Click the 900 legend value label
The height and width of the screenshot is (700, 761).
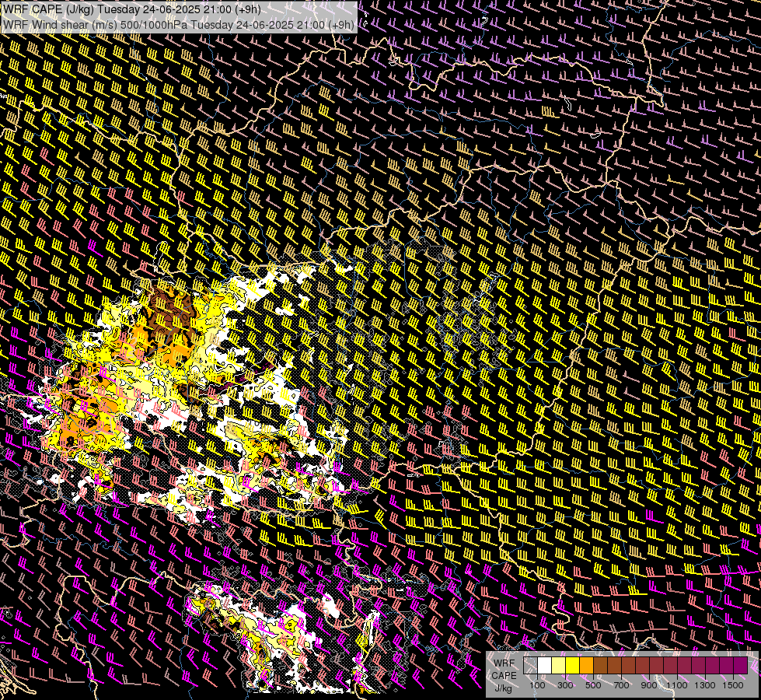[x=649, y=685]
